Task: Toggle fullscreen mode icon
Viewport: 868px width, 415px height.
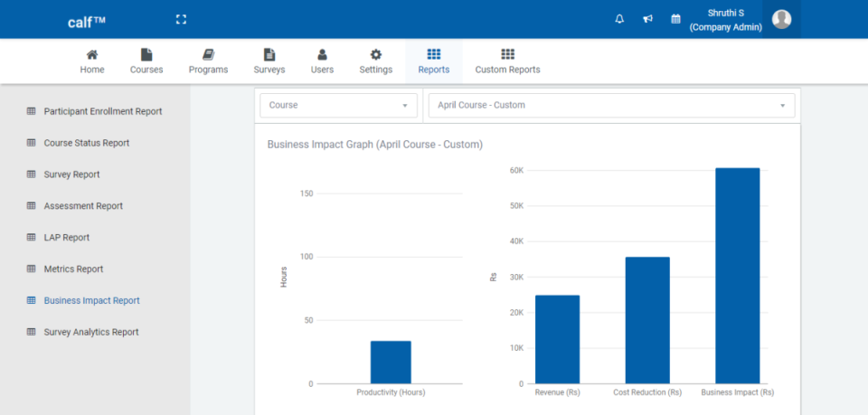Action: click(x=182, y=19)
